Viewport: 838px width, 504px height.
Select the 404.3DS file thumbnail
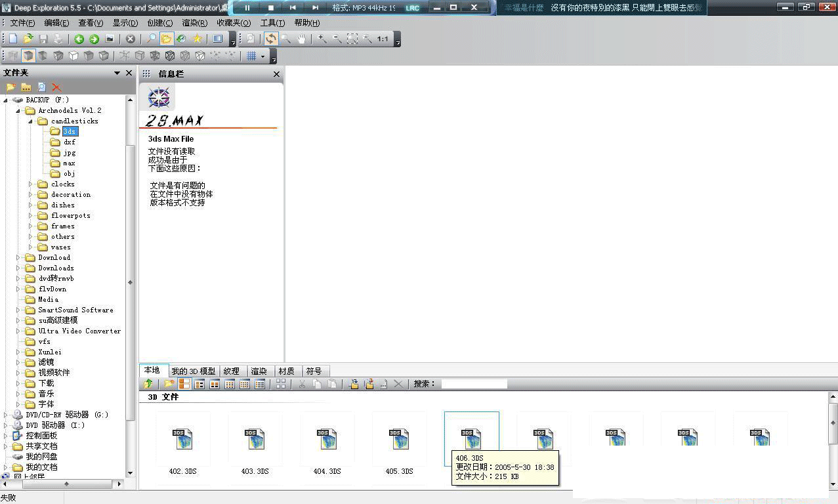click(327, 439)
